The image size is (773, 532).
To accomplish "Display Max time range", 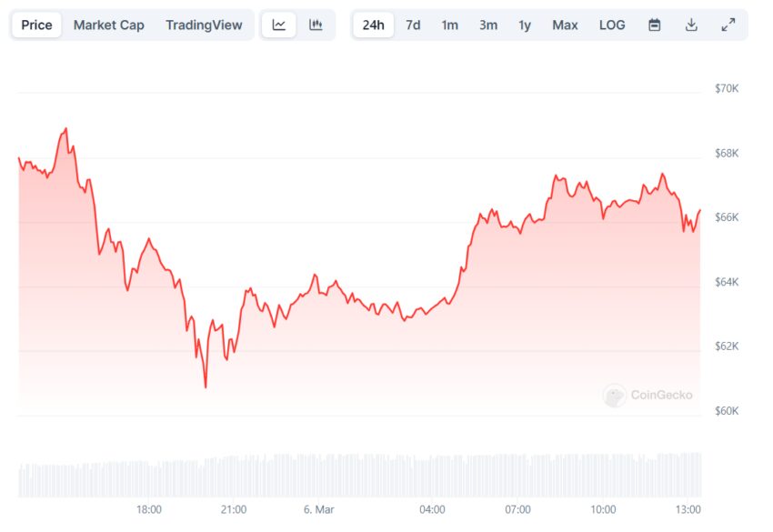I will coord(565,25).
